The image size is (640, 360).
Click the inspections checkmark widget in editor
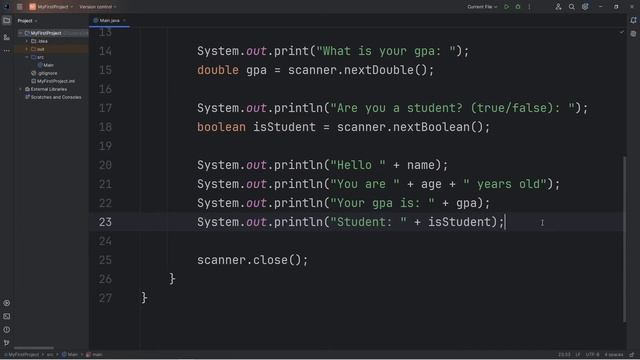click(622, 32)
